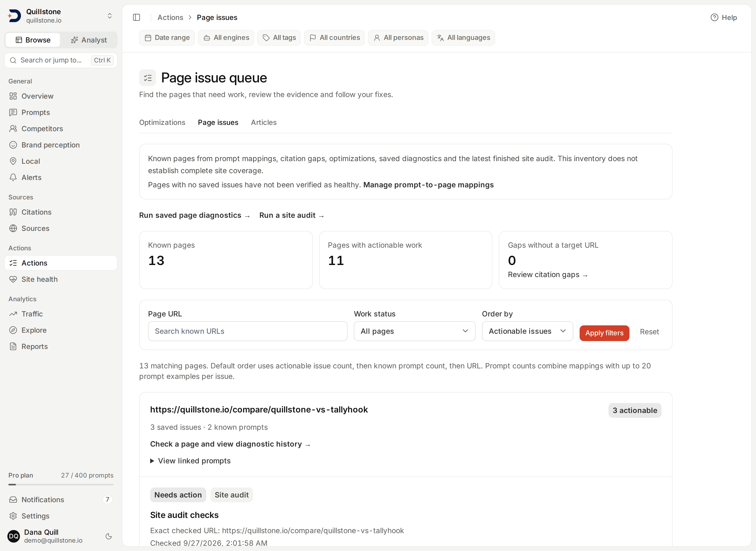Open the All engines filter
This screenshot has width=756, height=551.
[x=226, y=38]
